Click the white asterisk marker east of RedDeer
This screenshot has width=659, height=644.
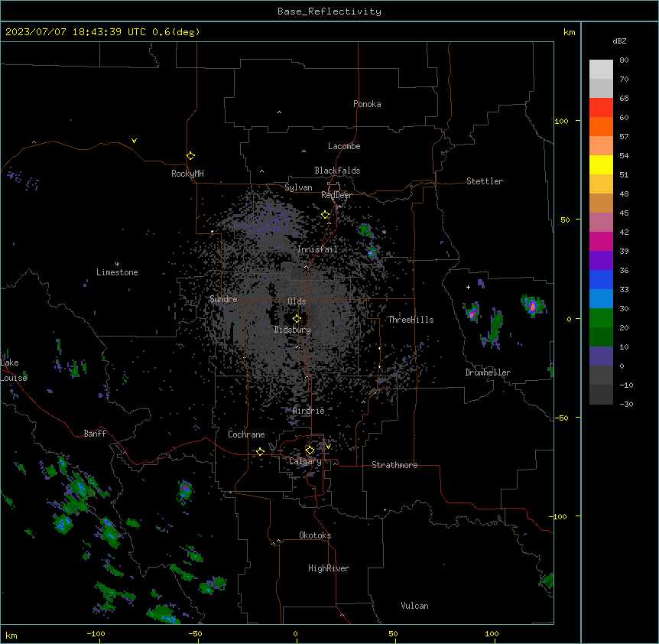tap(384, 232)
